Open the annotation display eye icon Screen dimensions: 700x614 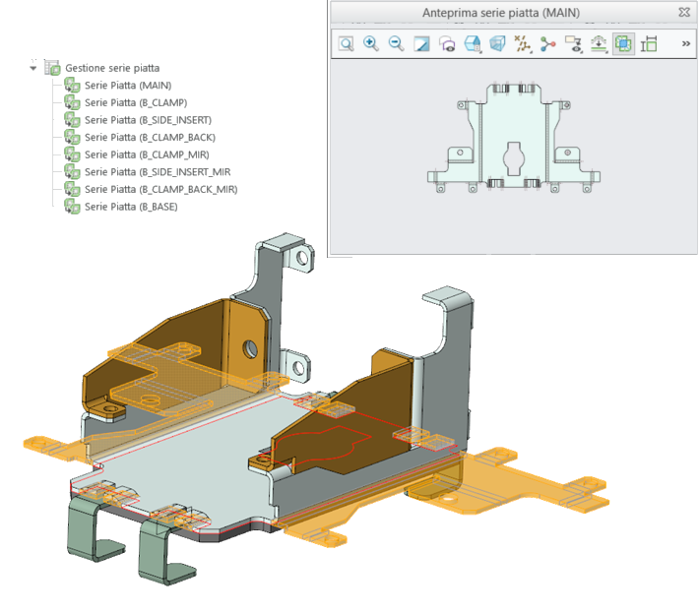[574, 43]
